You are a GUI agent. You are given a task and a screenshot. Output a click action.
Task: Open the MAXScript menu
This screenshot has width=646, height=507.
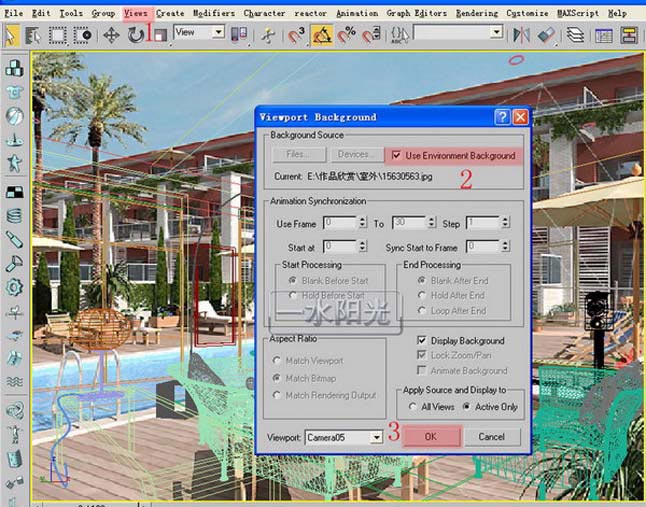pos(578,14)
